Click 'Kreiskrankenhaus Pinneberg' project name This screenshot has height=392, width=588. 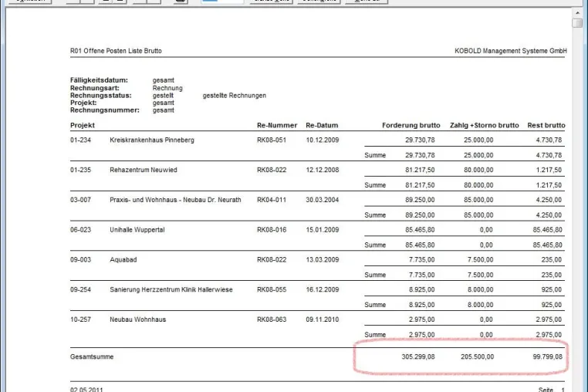coord(152,140)
